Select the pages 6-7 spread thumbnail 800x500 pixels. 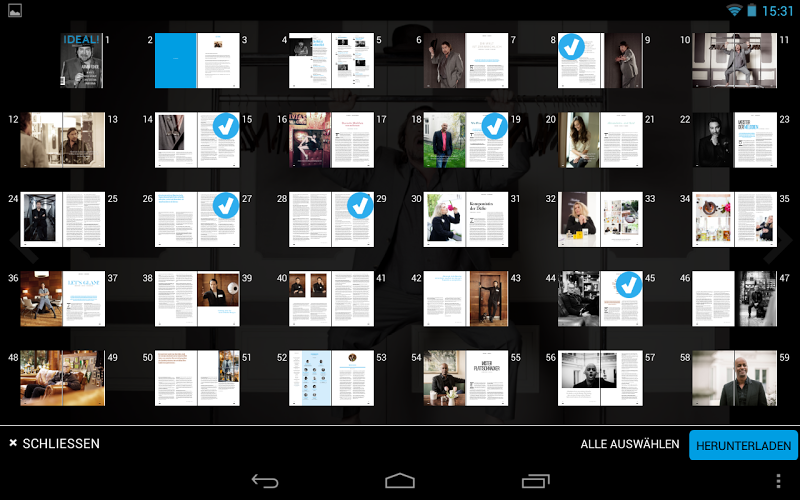point(466,60)
